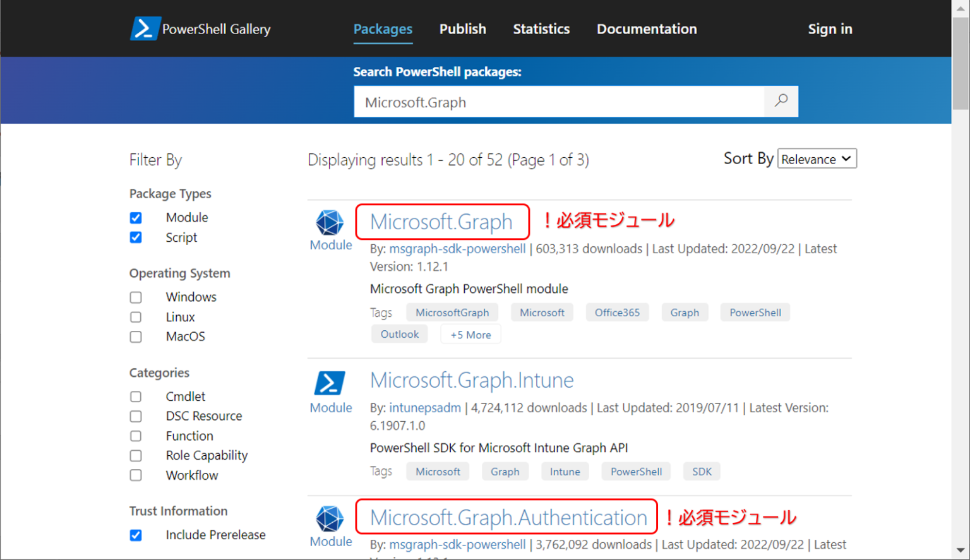The image size is (970, 560).
Task: Click the search magnifier icon
Action: [x=781, y=101]
